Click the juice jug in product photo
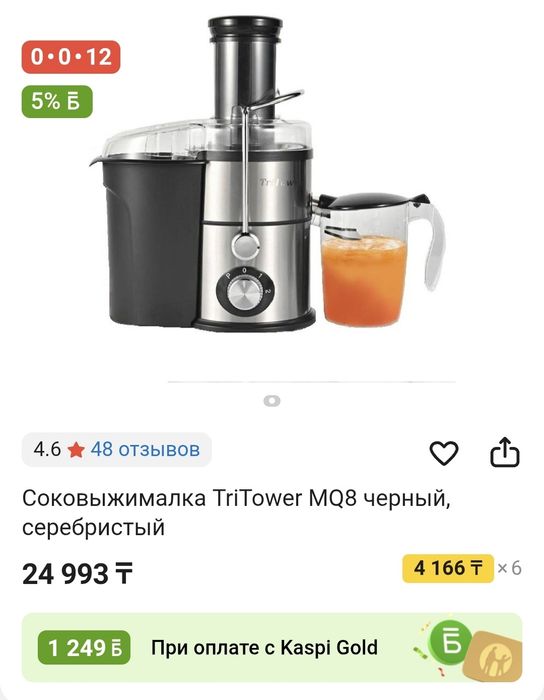The width and height of the screenshot is (544, 700). [x=378, y=259]
